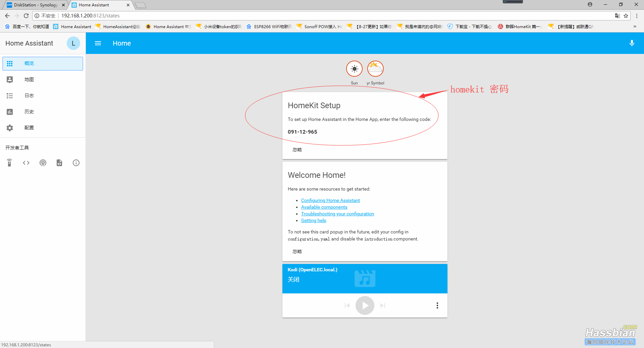Select 概览 overview in sidebar

tap(43, 64)
